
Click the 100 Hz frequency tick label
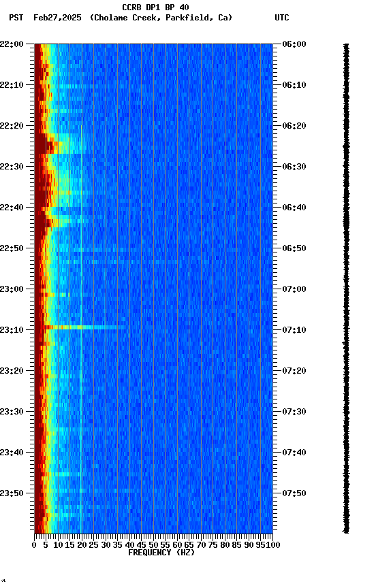click(273, 545)
